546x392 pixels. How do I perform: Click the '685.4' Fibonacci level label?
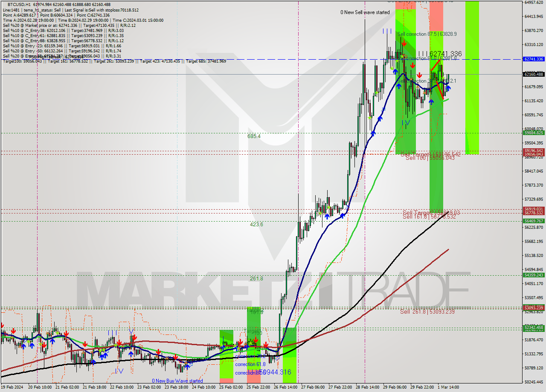click(254, 136)
